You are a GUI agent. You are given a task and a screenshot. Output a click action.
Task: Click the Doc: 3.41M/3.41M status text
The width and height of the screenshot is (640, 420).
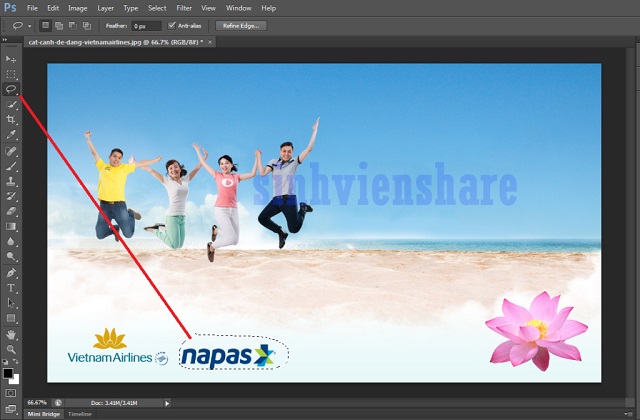[x=114, y=403]
